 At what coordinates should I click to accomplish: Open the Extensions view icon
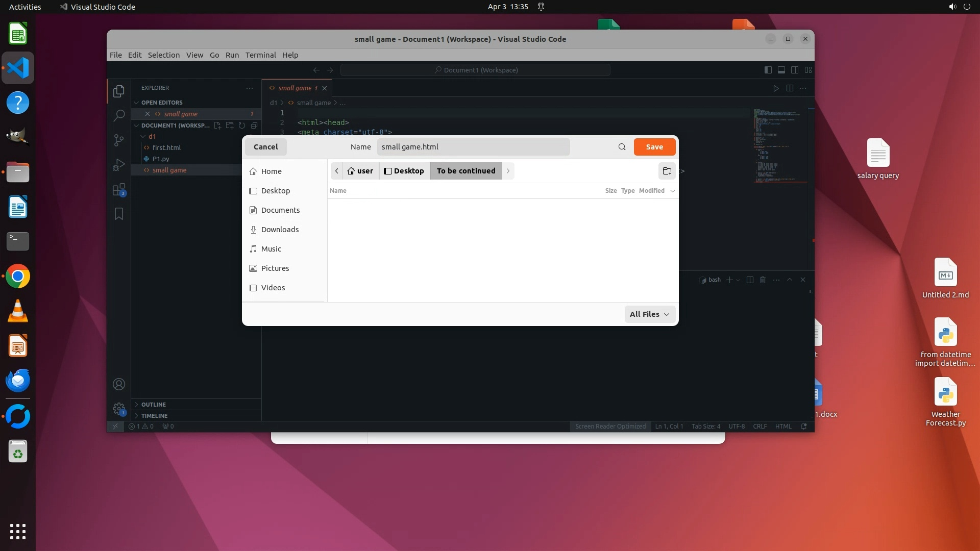(x=119, y=190)
